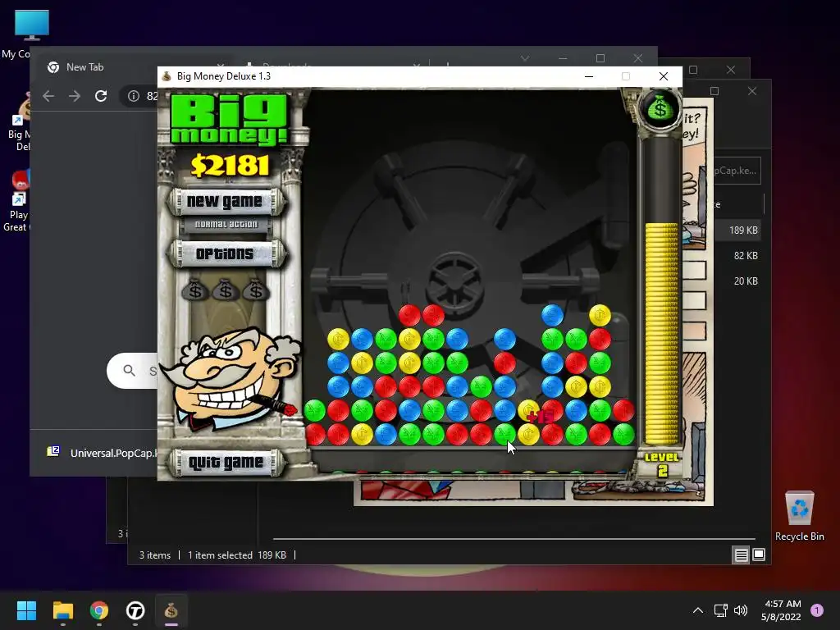The width and height of the screenshot is (840, 630).
Task: Open the Play Great desktop shortcut
Action: click(16, 202)
